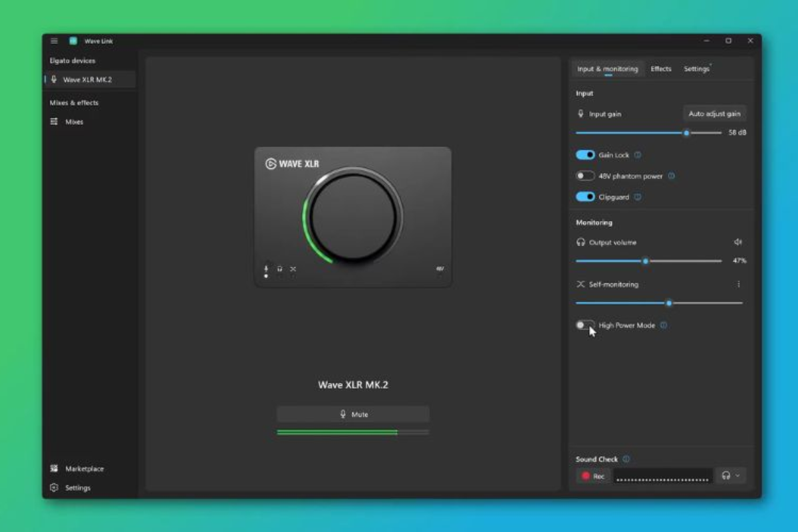
Task: Toggle the Clipguard switch
Action: [585, 197]
